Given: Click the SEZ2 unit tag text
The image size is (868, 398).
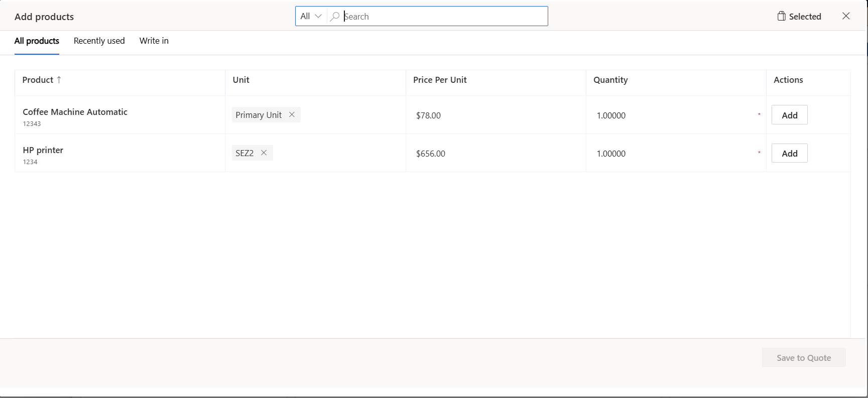Looking at the screenshot, I should tap(244, 153).
